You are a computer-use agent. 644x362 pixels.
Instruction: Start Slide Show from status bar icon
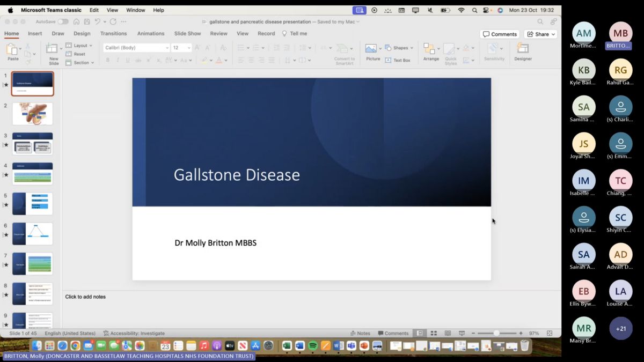(462, 333)
